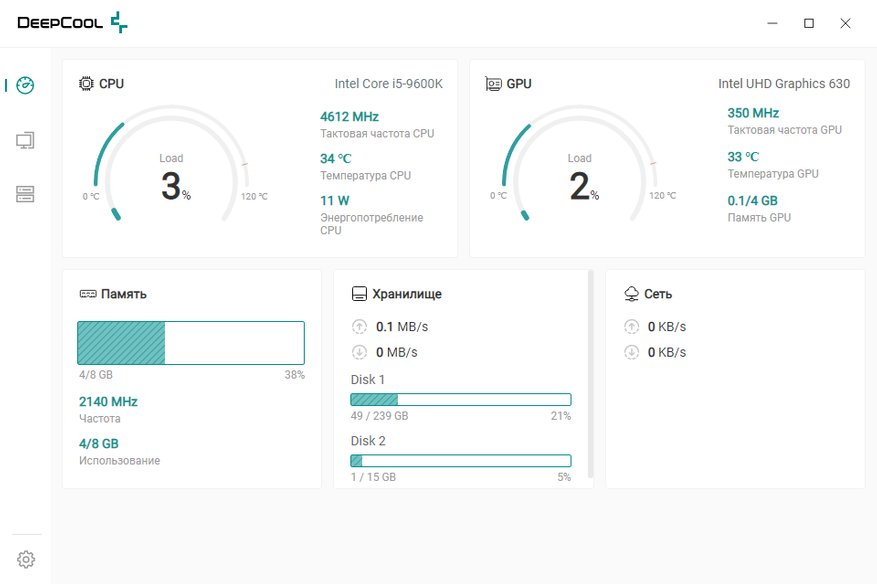The width and height of the screenshot is (877, 584).
Task: Maximize the DeepCool window
Action: (x=809, y=23)
